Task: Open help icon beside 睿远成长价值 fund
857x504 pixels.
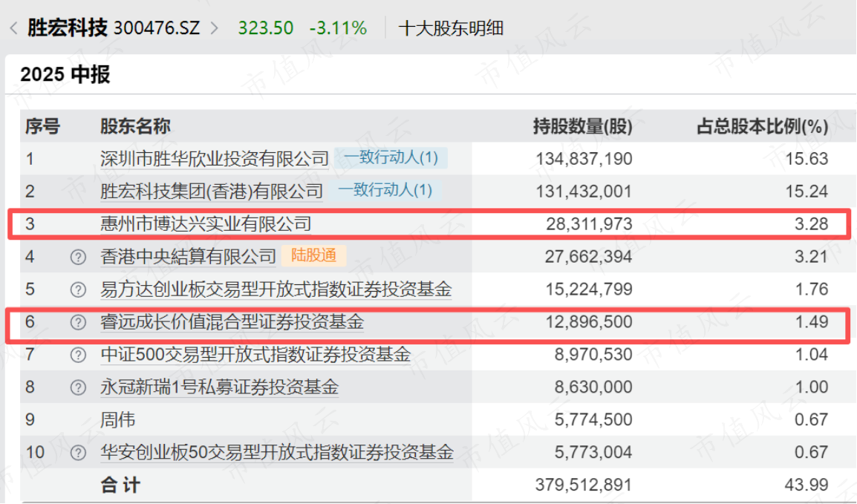Action: [x=78, y=322]
